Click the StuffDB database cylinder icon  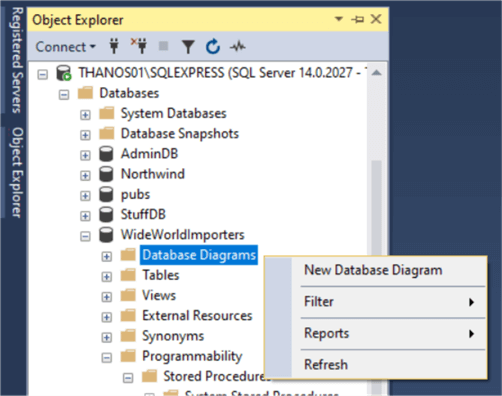pyautogui.click(x=106, y=215)
